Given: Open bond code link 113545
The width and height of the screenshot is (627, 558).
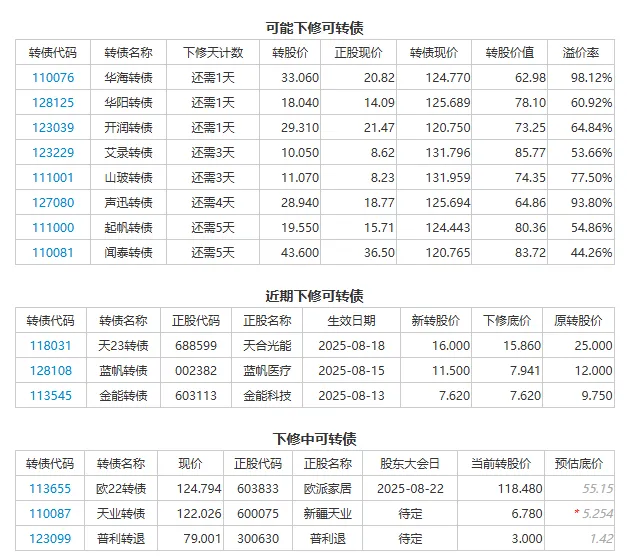Looking at the screenshot, I should tap(51, 396).
